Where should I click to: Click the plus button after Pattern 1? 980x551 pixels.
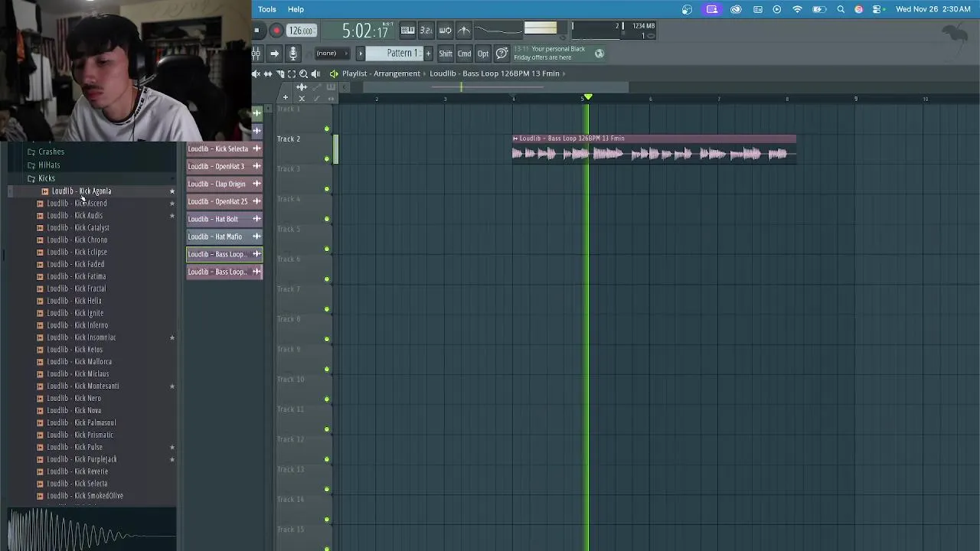point(428,54)
